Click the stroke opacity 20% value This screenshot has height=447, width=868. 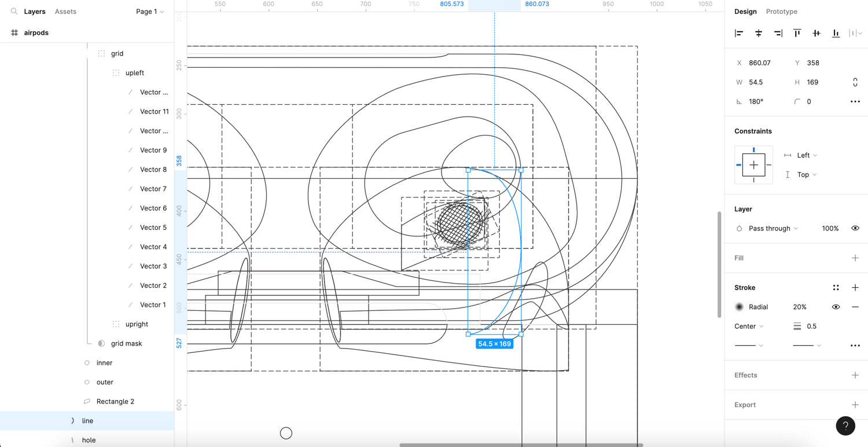800,307
